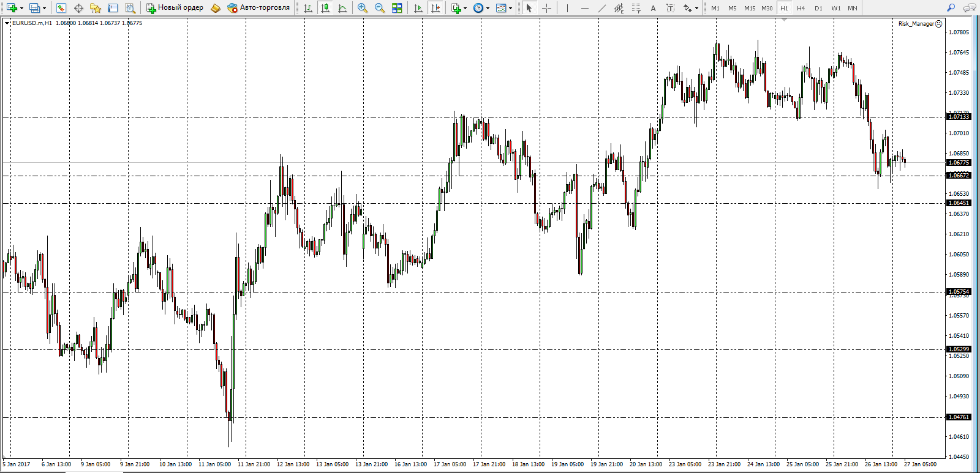This screenshot has height=473, width=980.
Task: Toggle the Data Window panel
Action: [x=78, y=8]
